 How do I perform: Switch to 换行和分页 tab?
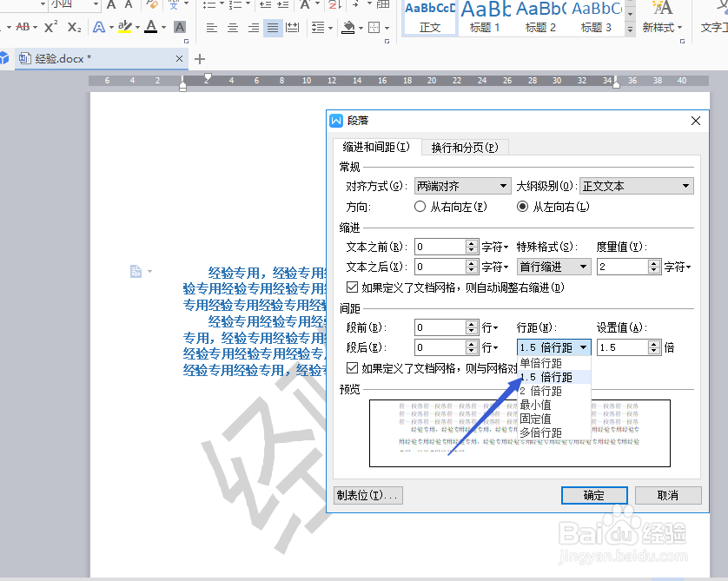tap(465, 148)
